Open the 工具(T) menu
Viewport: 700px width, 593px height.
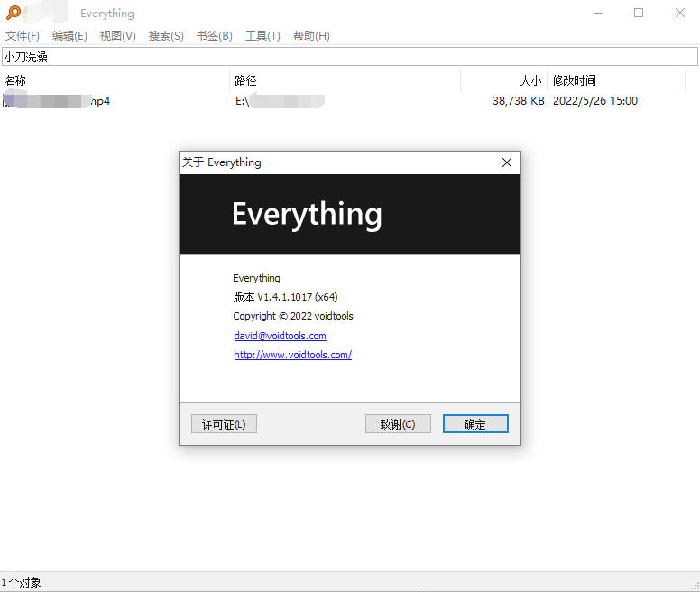coord(262,36)
